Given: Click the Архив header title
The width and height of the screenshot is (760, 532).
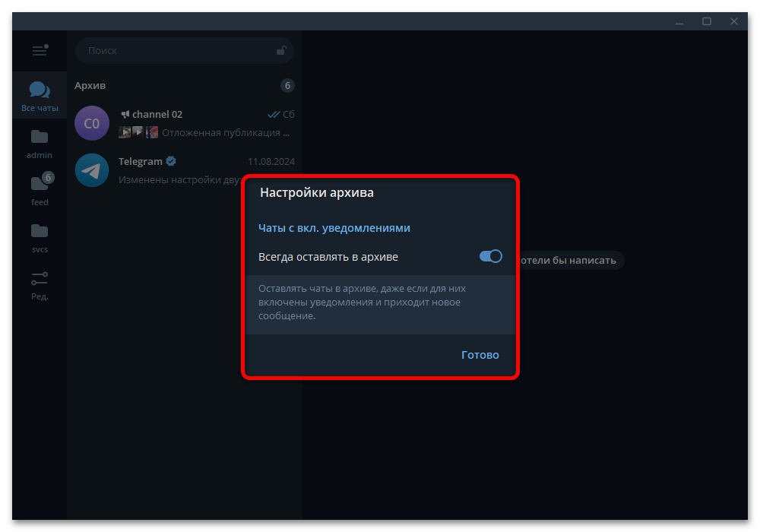Looking at the screenshot, I should [90, 85].
